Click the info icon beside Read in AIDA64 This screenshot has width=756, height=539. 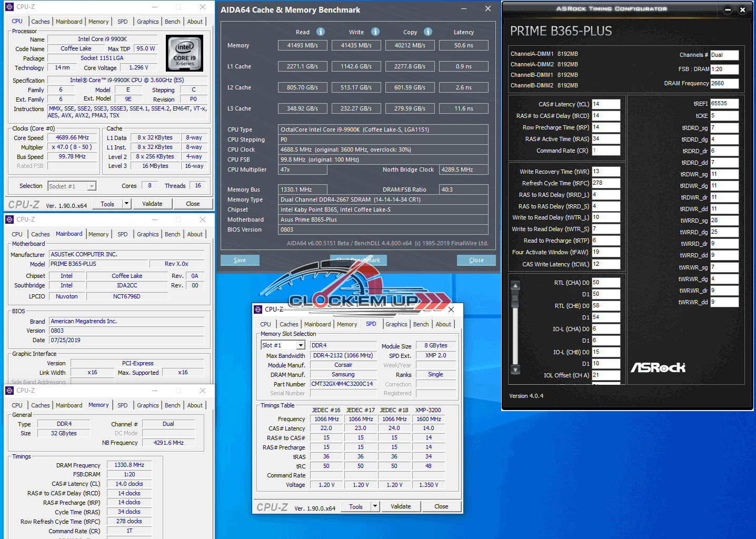click(x=320, y=32)
